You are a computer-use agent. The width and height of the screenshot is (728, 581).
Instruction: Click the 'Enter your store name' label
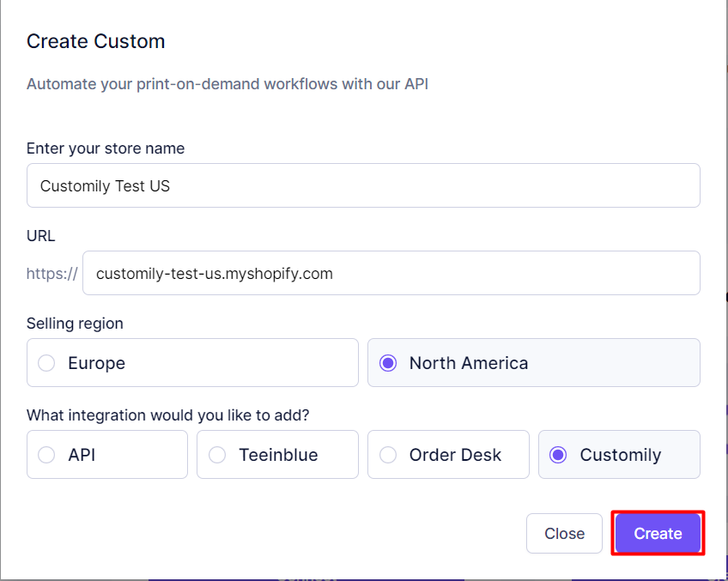[x=106, y=148]
